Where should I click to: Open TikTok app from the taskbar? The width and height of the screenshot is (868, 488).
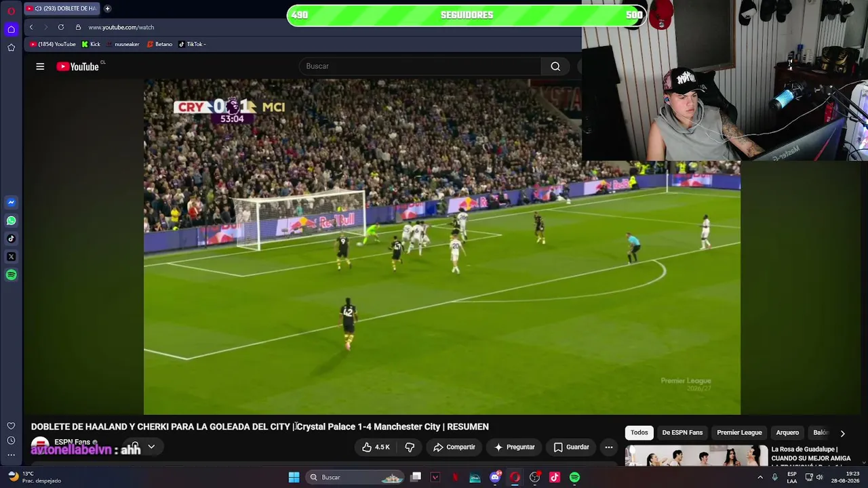555,477
